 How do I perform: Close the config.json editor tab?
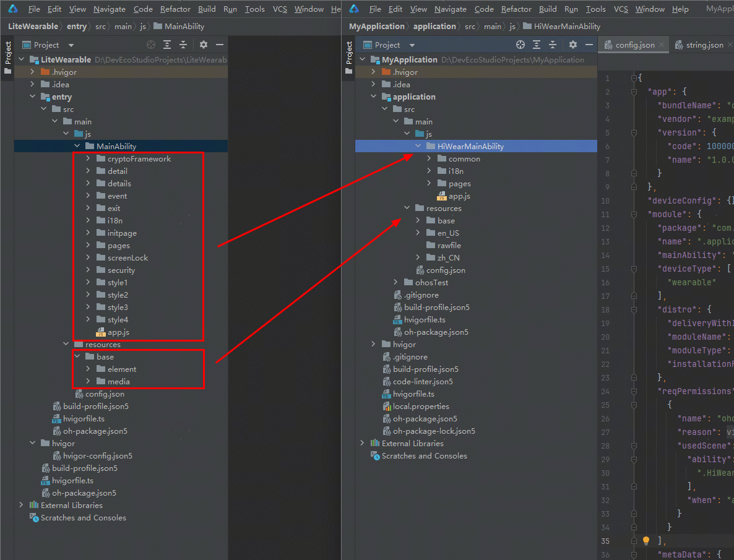662,45
